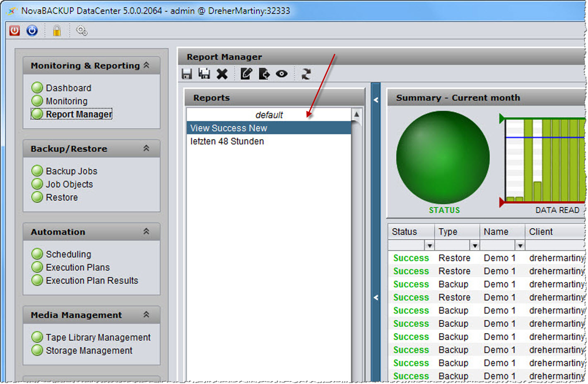
Task: Click the green bullet beside Backup Jobs
Action: click(37, 170)
